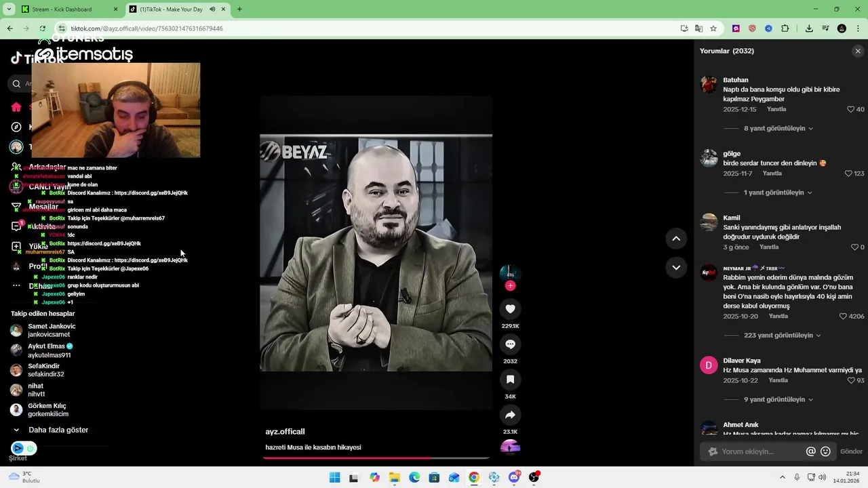This screenshot has width=868, height=488.
Task: Like Batuhan's comment heart
Action: [850, 109]
